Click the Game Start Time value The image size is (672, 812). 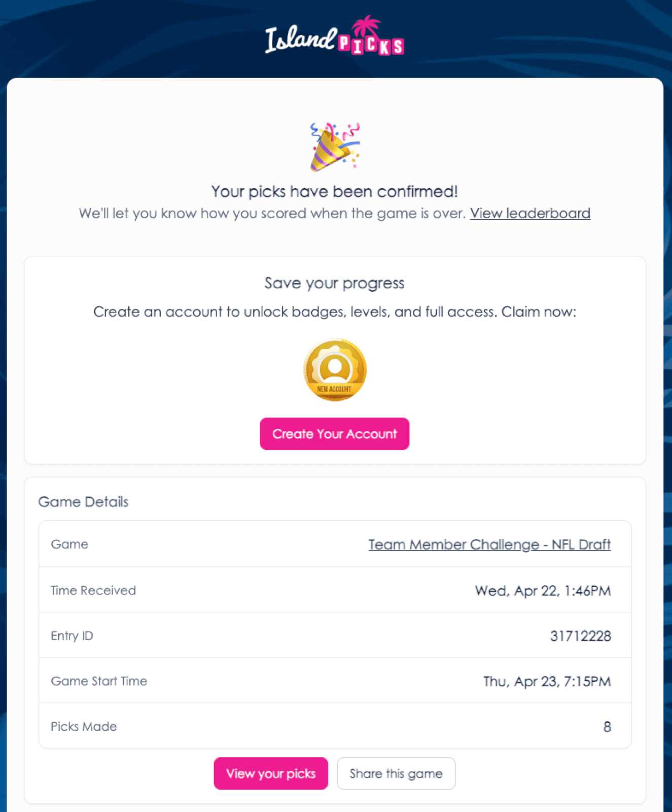(x=547, y=681)
